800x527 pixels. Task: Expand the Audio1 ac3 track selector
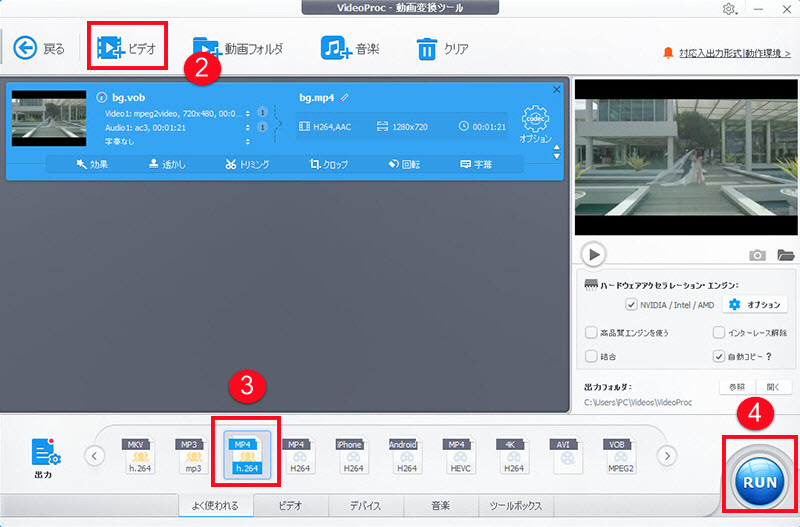click(x=248, y=127)
